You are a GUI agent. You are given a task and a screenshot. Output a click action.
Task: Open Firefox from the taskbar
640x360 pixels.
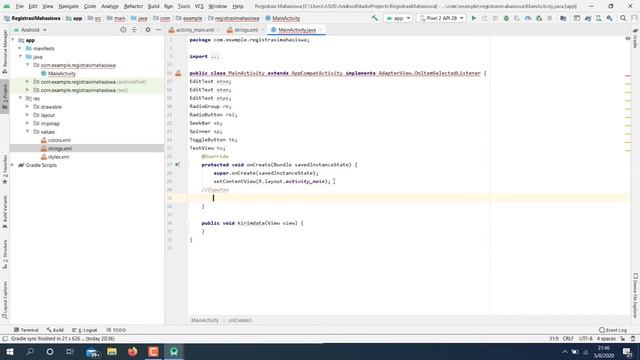point(133,351)
